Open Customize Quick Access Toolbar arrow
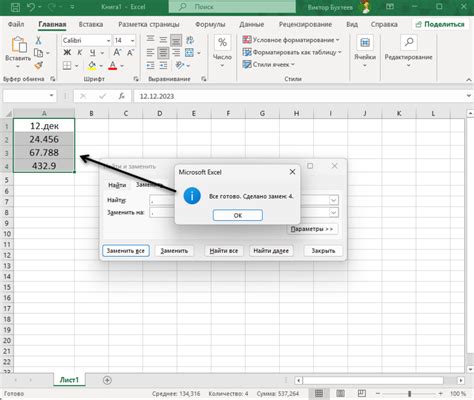This screenshot has width=474, height=400. point(72,7)
